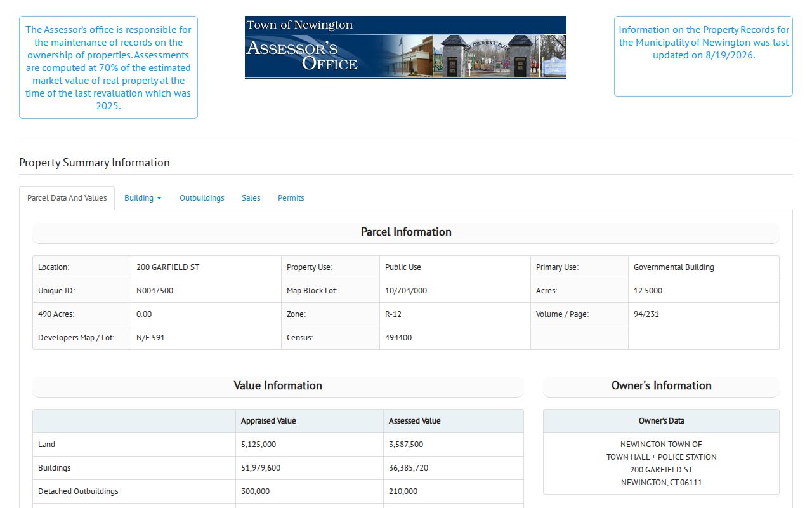Click the Property Summary Information heading
Image resolution: width=812 pixels, height=508 pixels.
click(x=95, y=163)
